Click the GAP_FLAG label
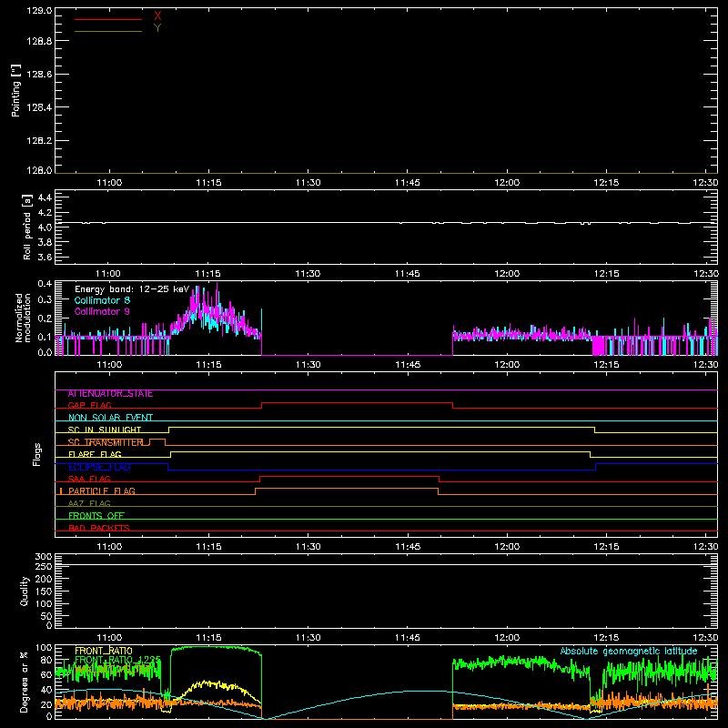Screen dimensions: 728x728 pyautogui.click(x=89, y=405)
